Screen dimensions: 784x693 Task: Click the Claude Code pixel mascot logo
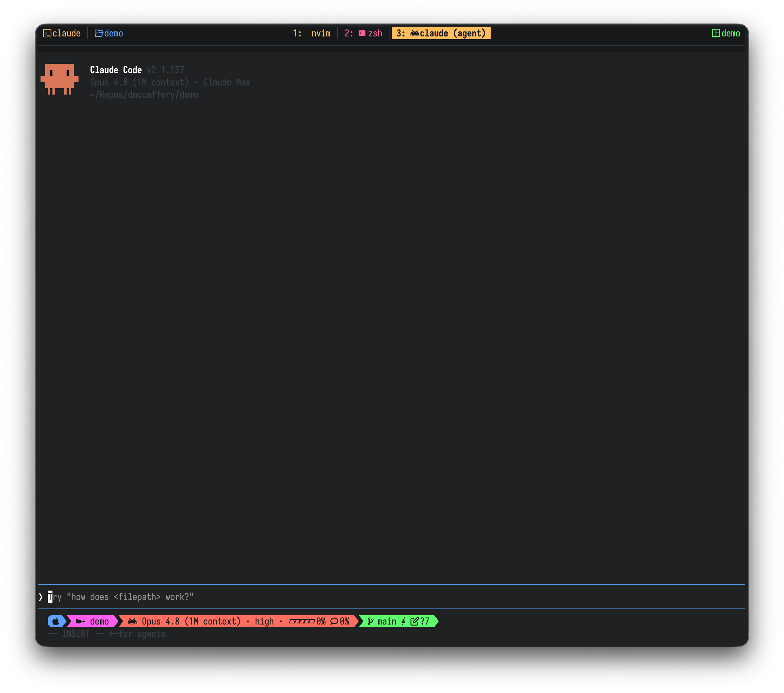click(59, 79)
